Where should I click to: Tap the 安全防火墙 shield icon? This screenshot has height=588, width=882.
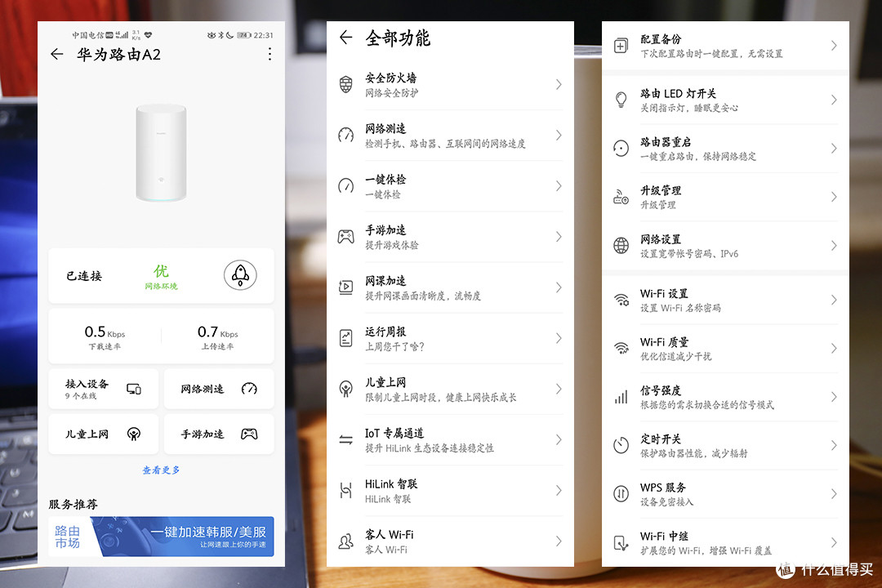coord(346,84)
